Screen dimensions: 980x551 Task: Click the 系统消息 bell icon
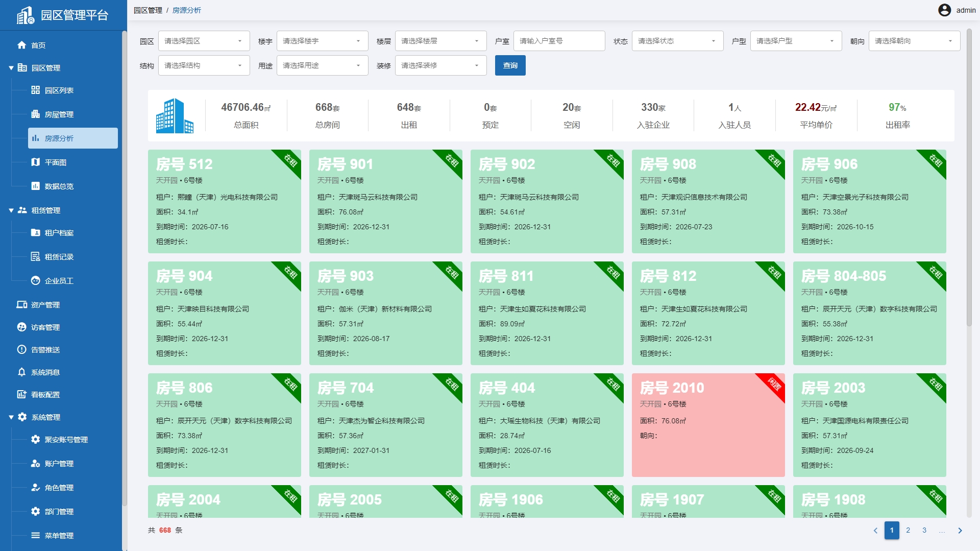click(x=21, y=372)
